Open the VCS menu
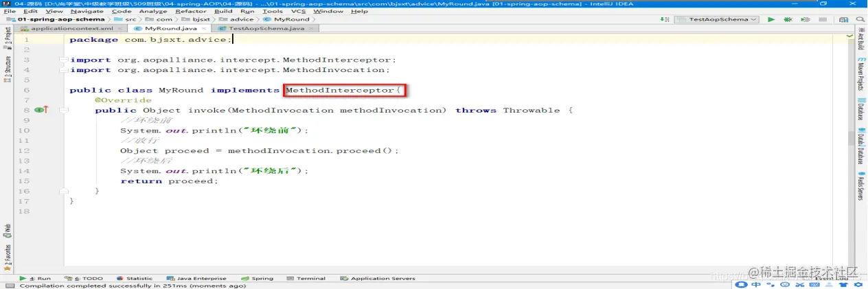868x289 pixels. (298, 11)
